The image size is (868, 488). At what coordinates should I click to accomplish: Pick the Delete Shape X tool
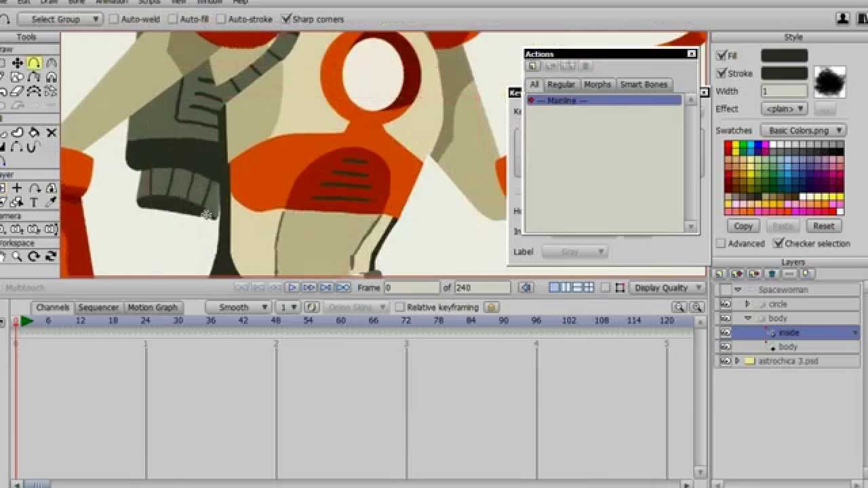coord(52,132)
